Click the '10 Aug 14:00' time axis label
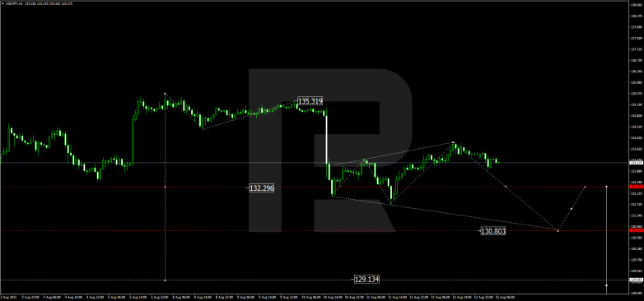 (x=333, y=297)
